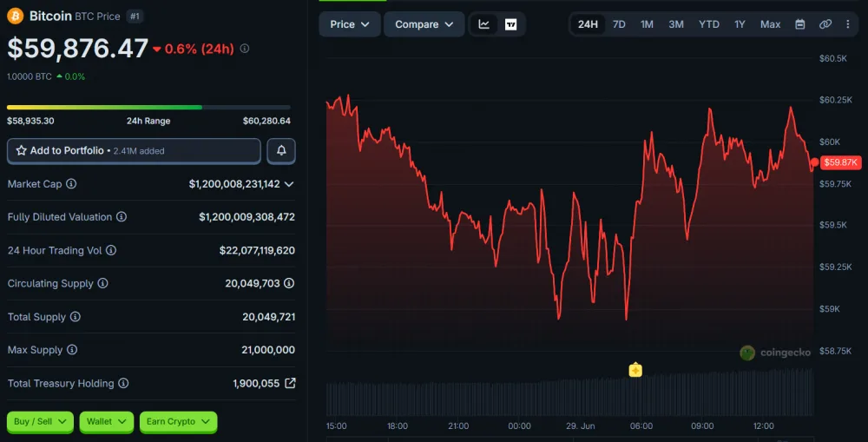This screenshot has height=442, width=868.
Task: Select the 24H time range tab
Action: pos(588,24)
